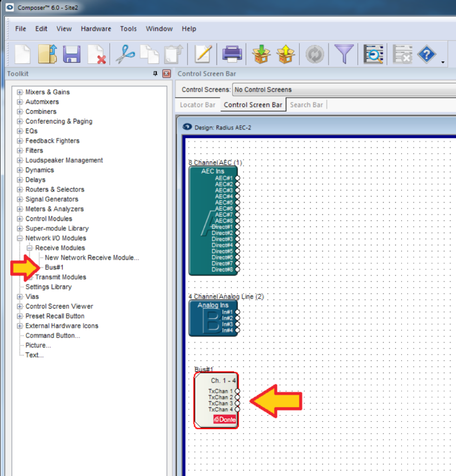
Task: Select New Network Receive Module in the tree
Action: click(x=92, y=258)
